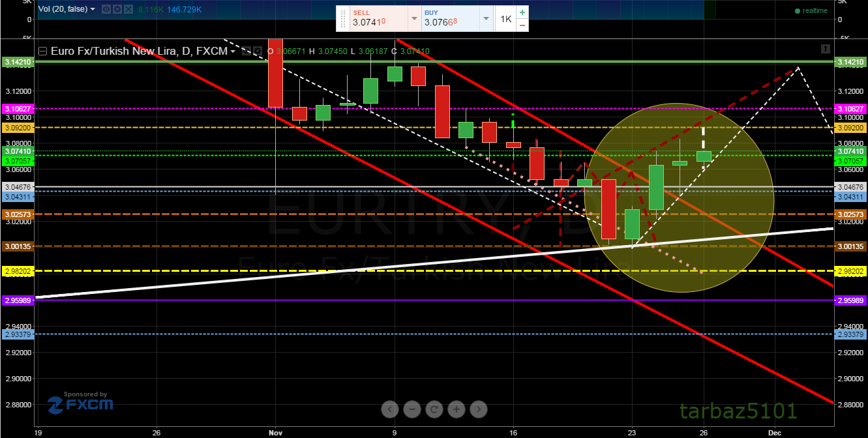The width and height of the screenshot is (868, 438).
Task: Decrease trade quantity with the red minus
Action: 522,25
